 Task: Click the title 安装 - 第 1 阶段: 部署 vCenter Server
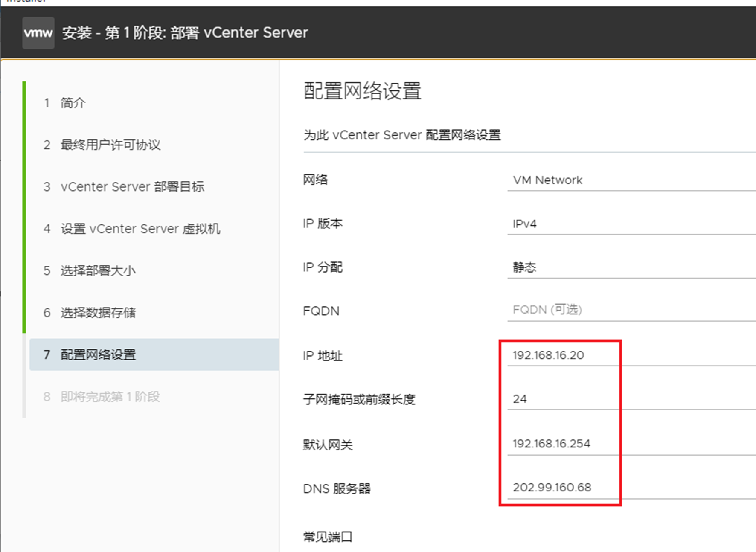185,33
